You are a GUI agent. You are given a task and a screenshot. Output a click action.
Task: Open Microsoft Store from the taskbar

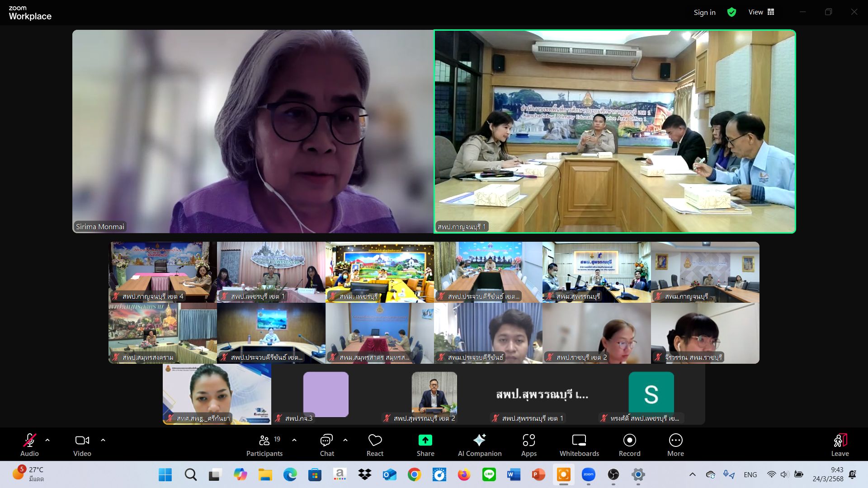(315, 474)
